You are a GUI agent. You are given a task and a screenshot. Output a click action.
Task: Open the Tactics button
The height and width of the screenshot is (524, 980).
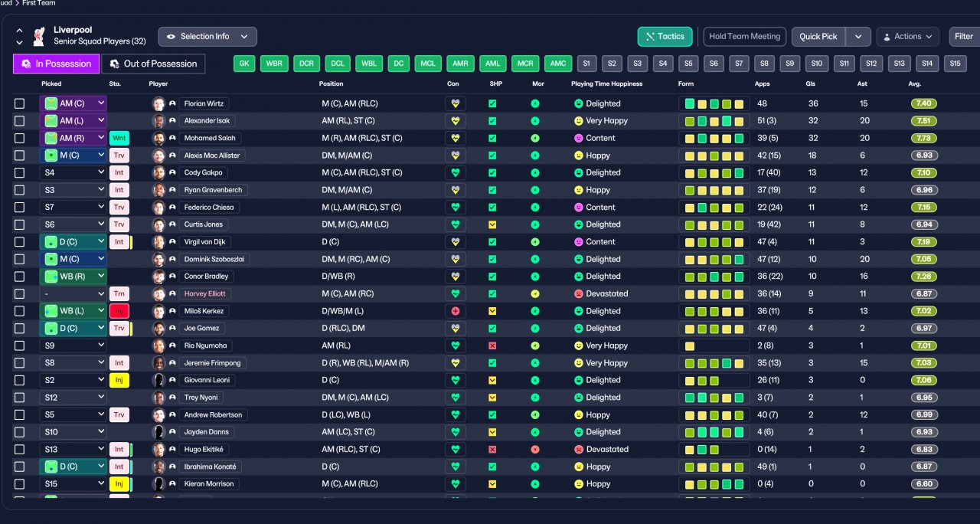pyautogui.click(x=665, y=37)
